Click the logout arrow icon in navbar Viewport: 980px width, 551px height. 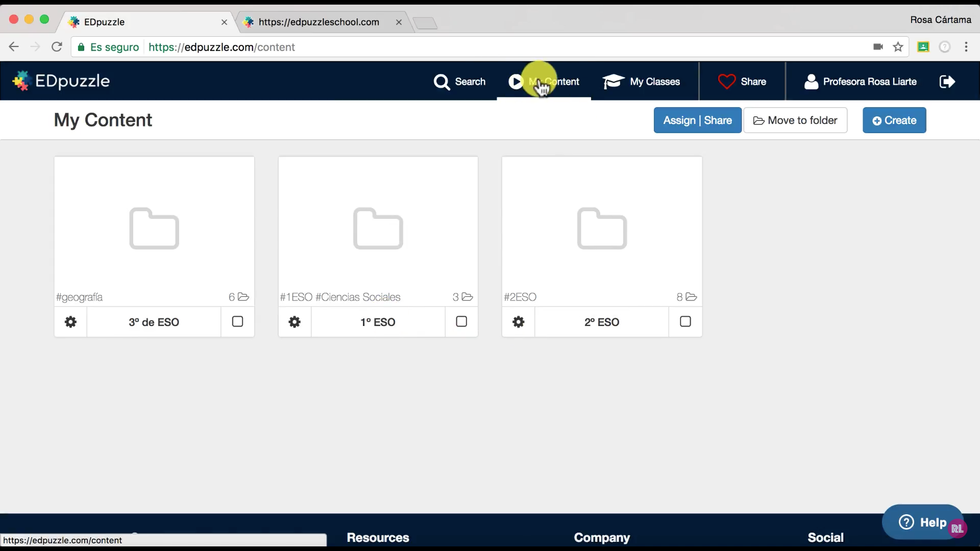pos(947,82)
